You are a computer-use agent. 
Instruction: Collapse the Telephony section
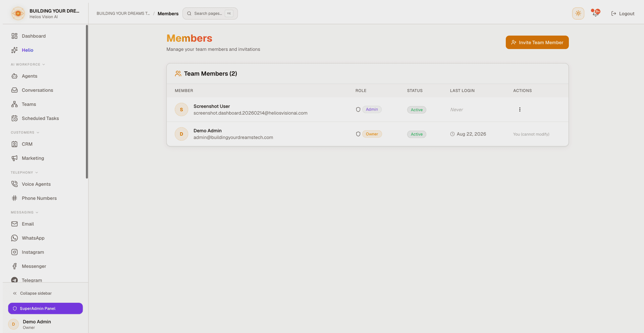pyautogui.click(x=24, y=173)
